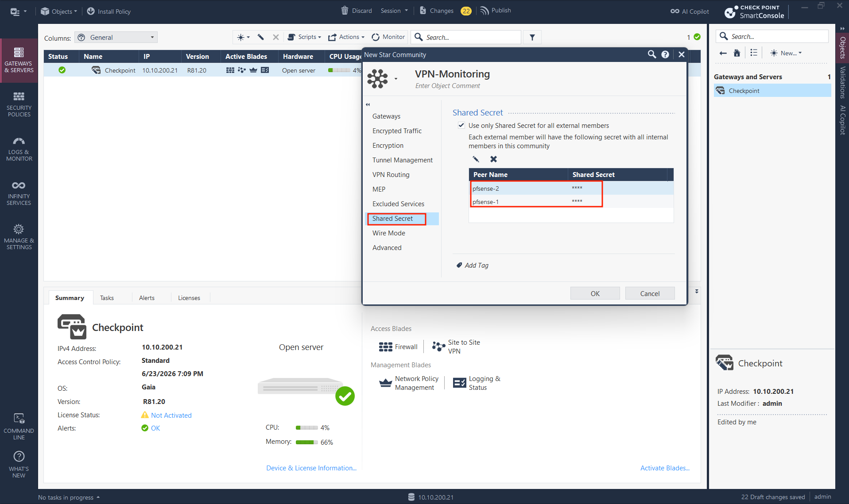Open the Session dropdown
The height and width of the screenshot is (504, 849).
pos(394,11)
